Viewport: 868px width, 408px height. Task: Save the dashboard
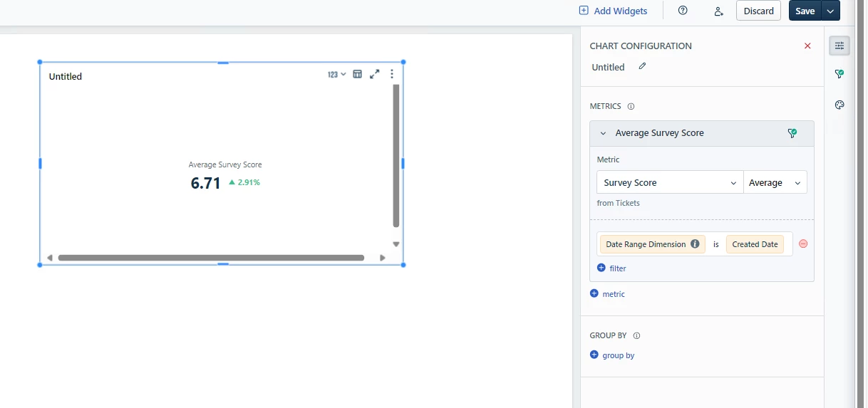[x=805, y=11]
